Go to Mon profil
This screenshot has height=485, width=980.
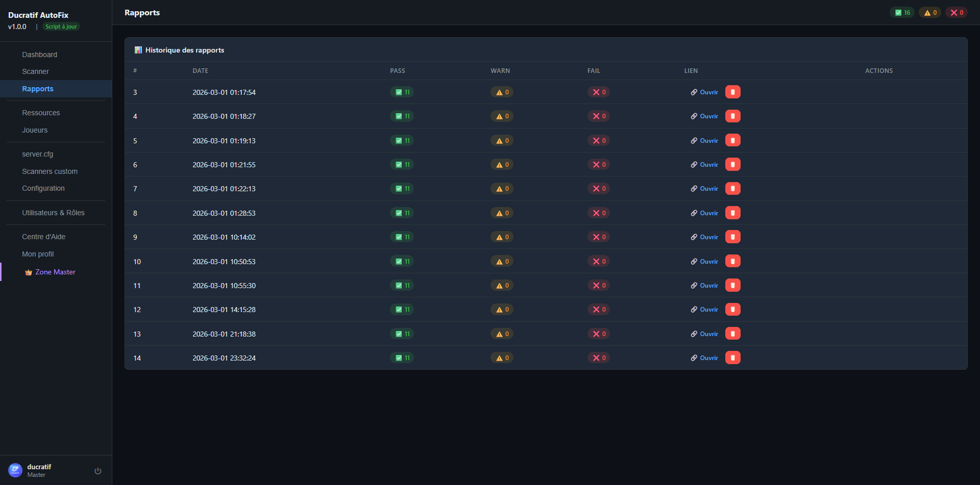click(x=37, y=253)
